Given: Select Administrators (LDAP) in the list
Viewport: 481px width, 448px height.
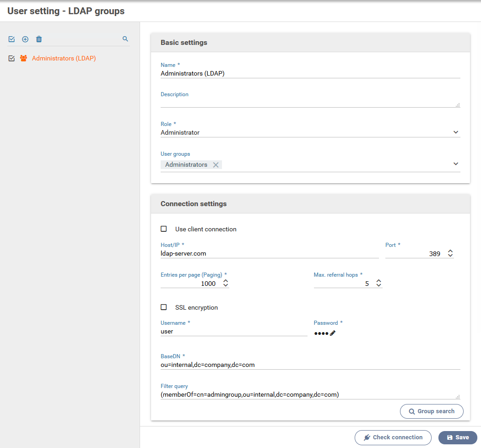Looking at the screenshot, I should click(x=64, y=59).
